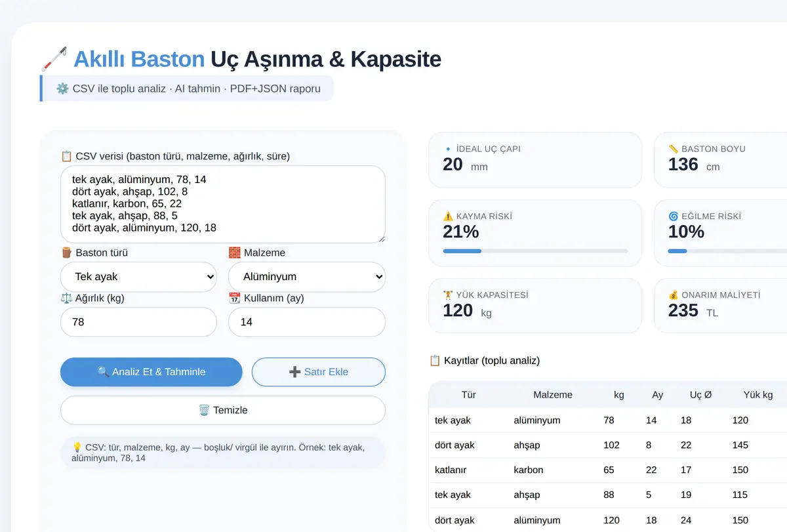Click inside the CSV verisi textarea

(223, 204)
